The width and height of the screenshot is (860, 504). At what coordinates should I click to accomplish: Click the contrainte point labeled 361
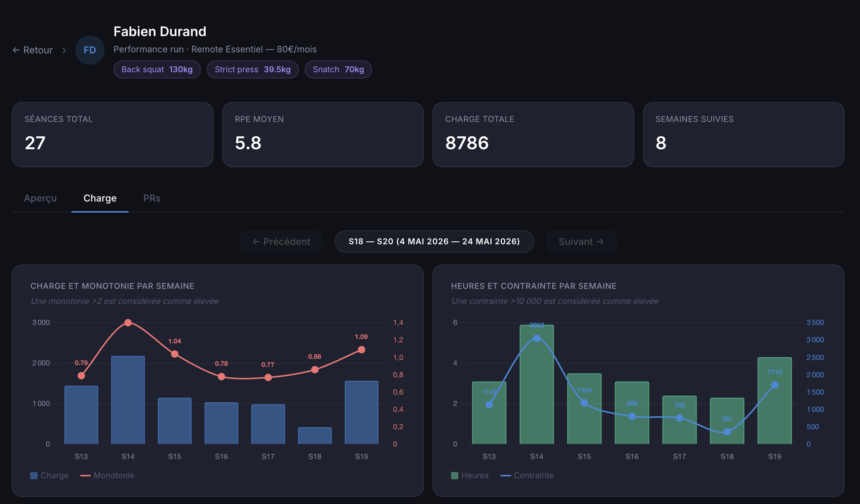[x=727, y=432]
